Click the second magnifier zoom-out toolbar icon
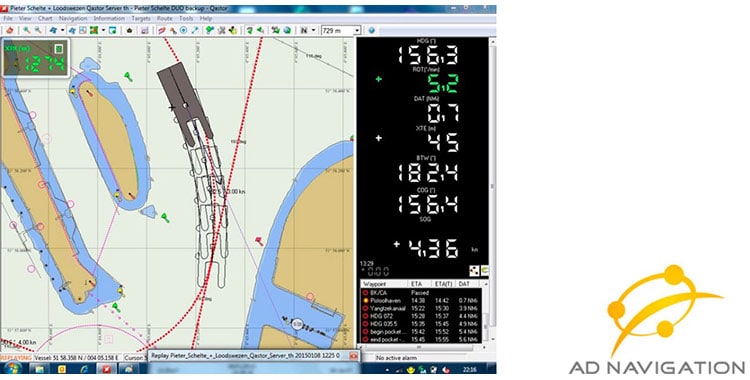Viewport: 750px width, 380px height. 38,30
